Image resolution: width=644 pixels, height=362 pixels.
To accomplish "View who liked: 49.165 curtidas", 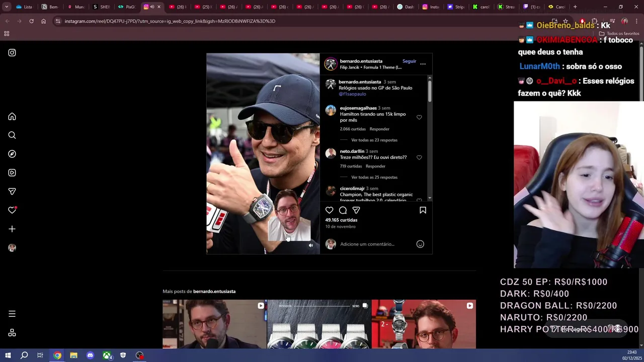I will [x=341, y=220].
